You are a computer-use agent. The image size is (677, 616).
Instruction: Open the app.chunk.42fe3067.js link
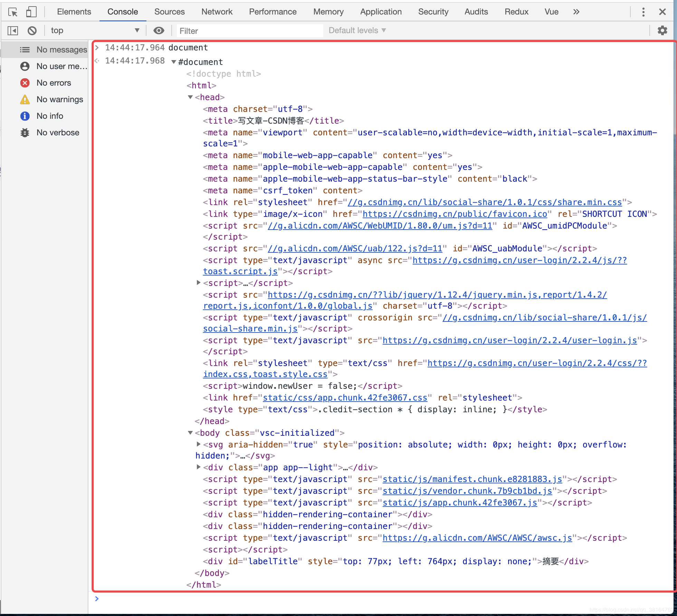point(460,503)
